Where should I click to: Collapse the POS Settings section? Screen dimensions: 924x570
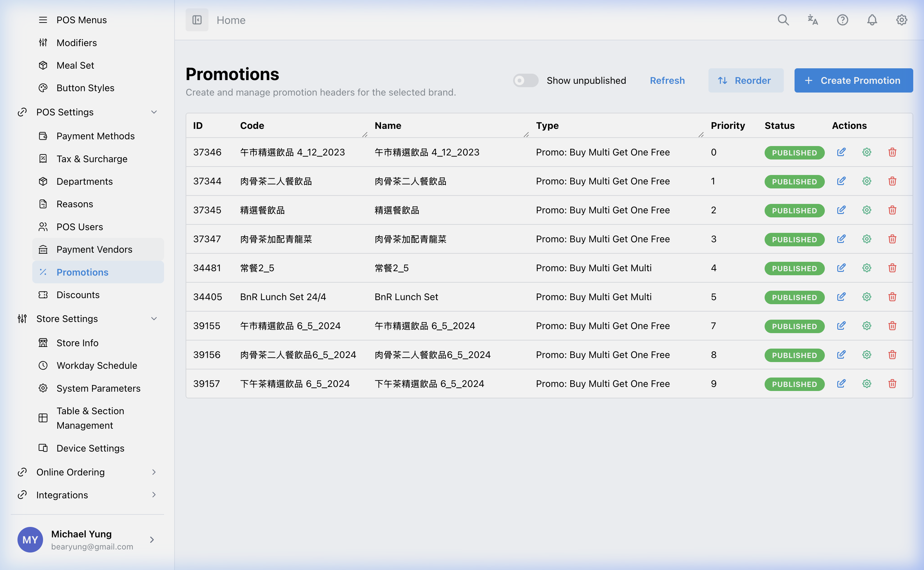tap(154, 112)
